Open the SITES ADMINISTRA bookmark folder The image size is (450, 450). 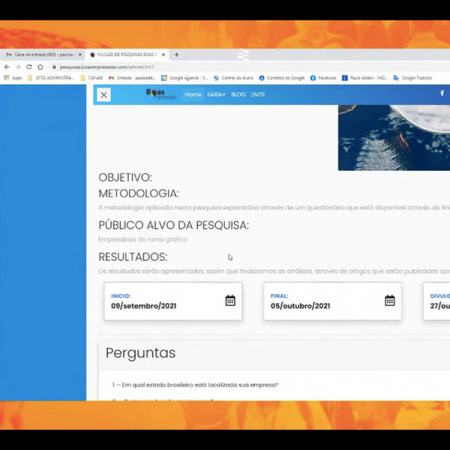coord(51,78)
